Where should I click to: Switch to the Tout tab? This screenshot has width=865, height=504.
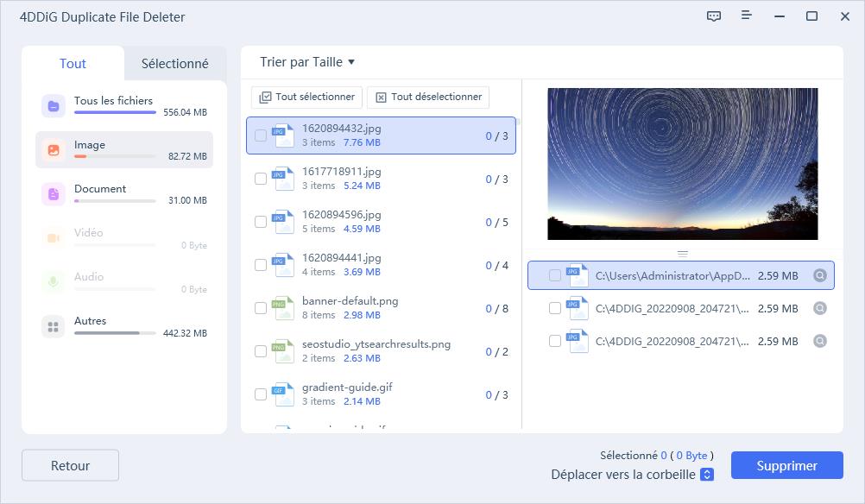click(x=73, y=64)
